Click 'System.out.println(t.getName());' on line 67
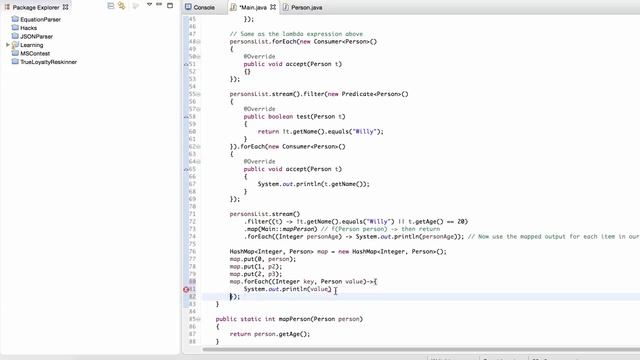640x360 pixels. 313,184
